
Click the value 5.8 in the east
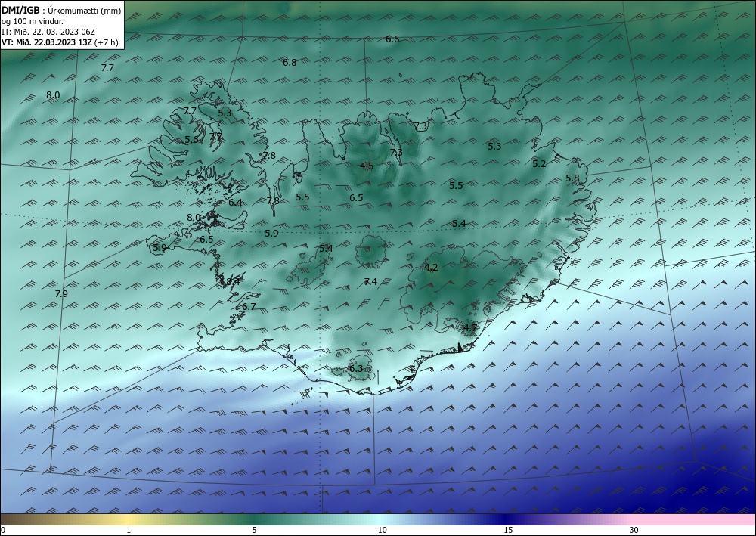(x=572, y=178)
